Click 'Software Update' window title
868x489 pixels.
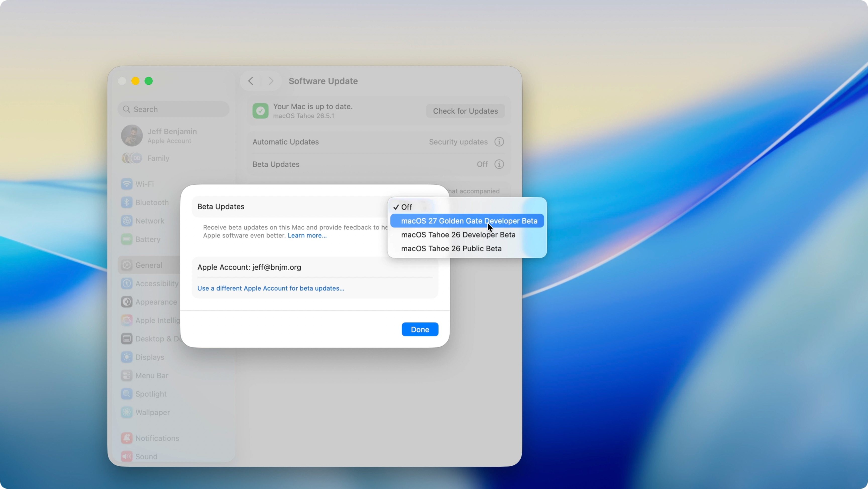(x=323, y=81)
